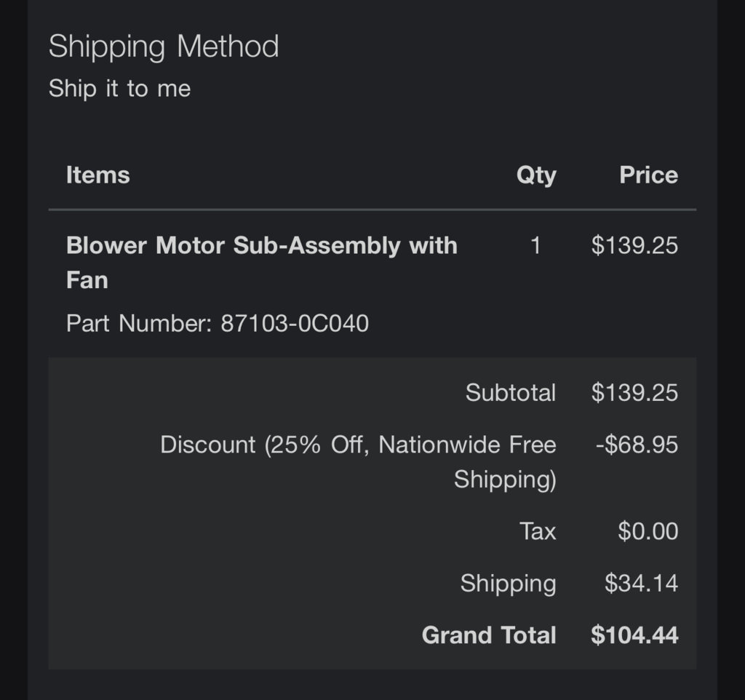Click the divider line below table headers

[372, 209]
